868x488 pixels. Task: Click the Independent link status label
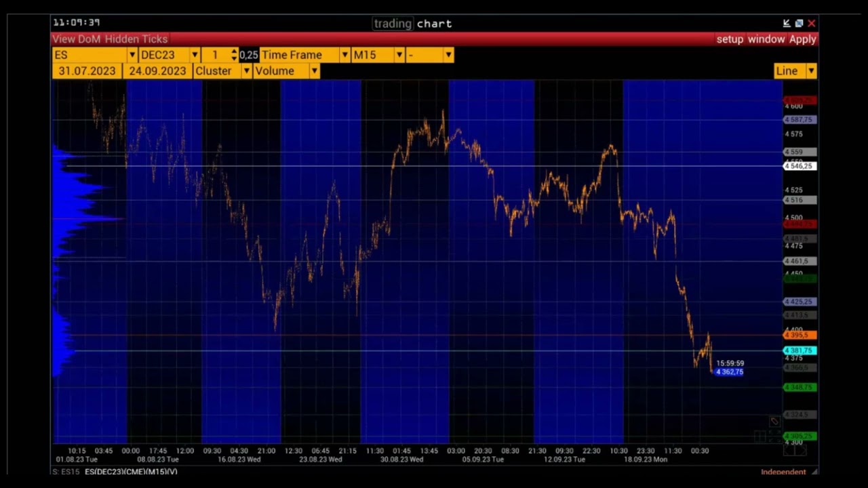pos(783,472)
